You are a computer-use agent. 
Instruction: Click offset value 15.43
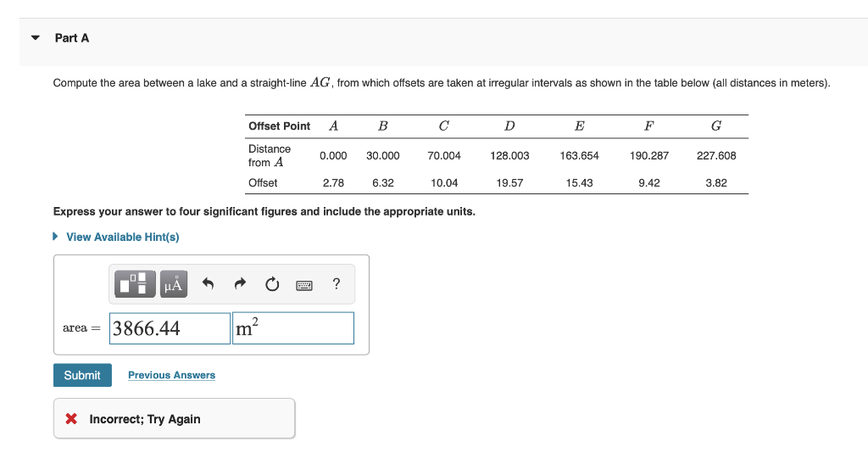[579, 182]
